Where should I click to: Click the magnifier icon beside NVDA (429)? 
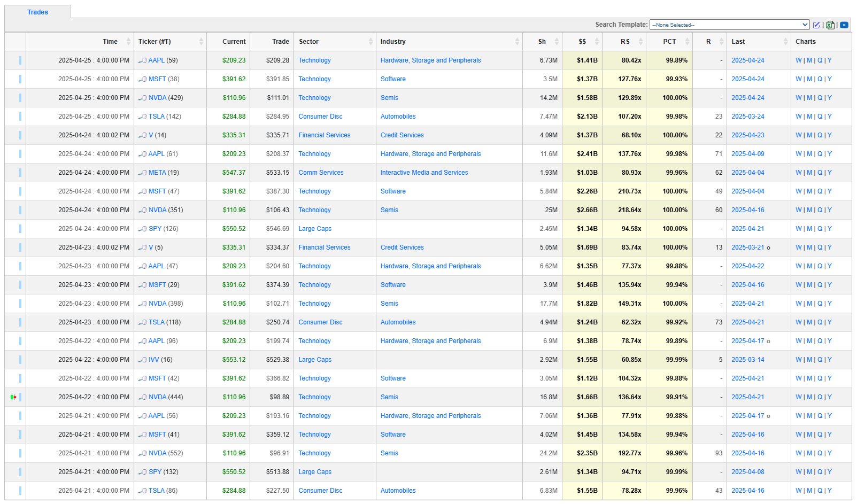coord(142,98)
